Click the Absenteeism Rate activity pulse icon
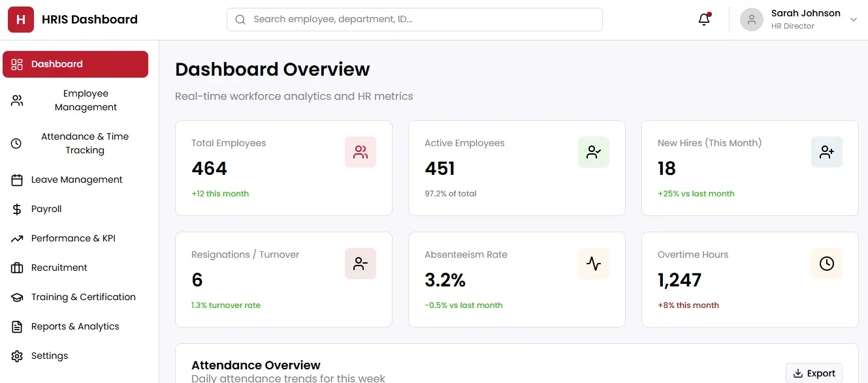 tap(594, 264)
